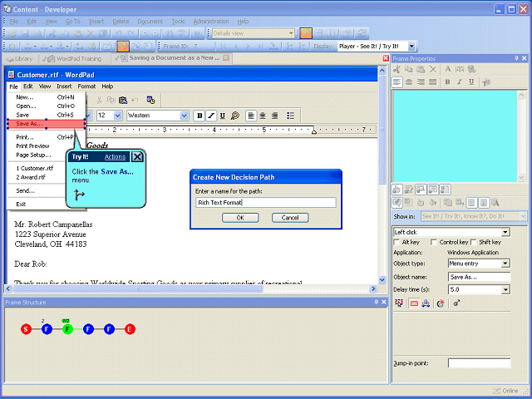The height and width of the screenshot is (399, 532).
Task: Click the WordPad bullets icon
Action: pyautogui.click(x=290, y=116)
